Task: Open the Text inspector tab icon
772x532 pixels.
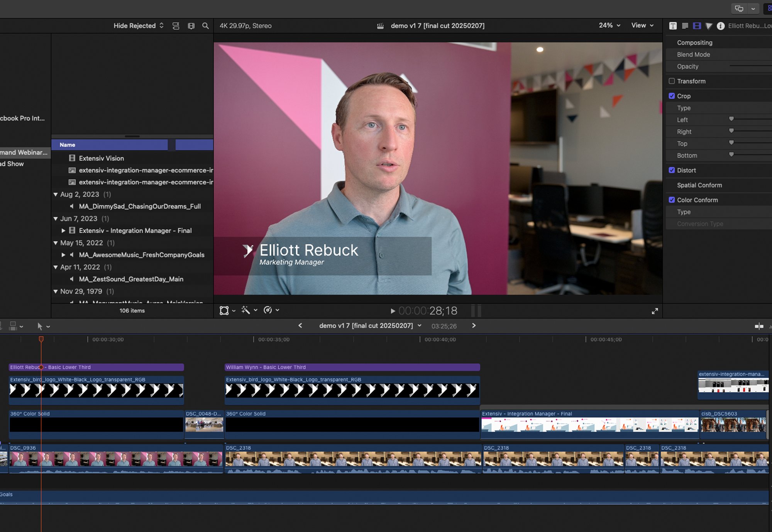Action: (673, 26)
